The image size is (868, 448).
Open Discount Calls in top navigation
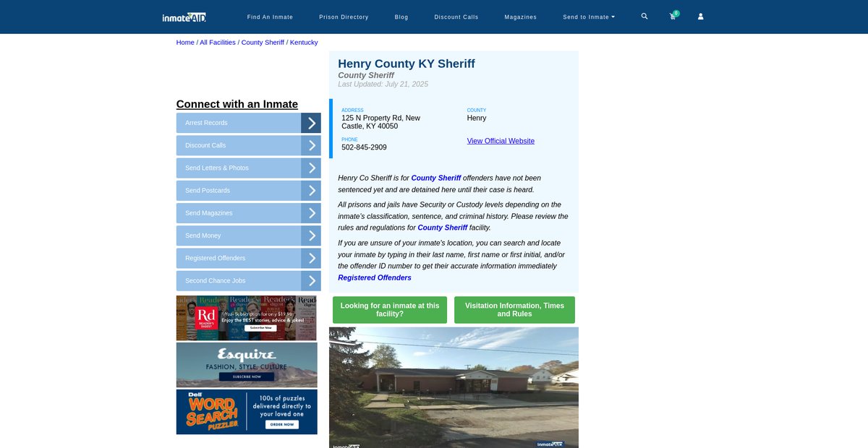point(456,17)
